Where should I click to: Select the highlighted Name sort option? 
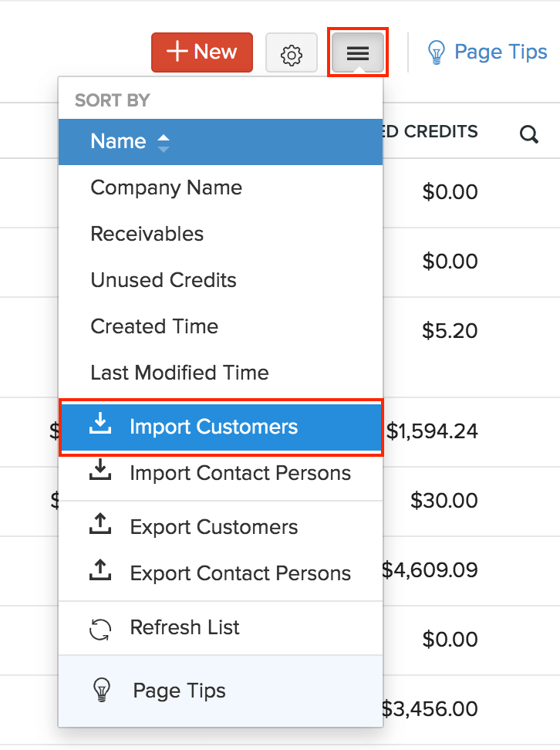pyautogui.click(x=118, y=142)
